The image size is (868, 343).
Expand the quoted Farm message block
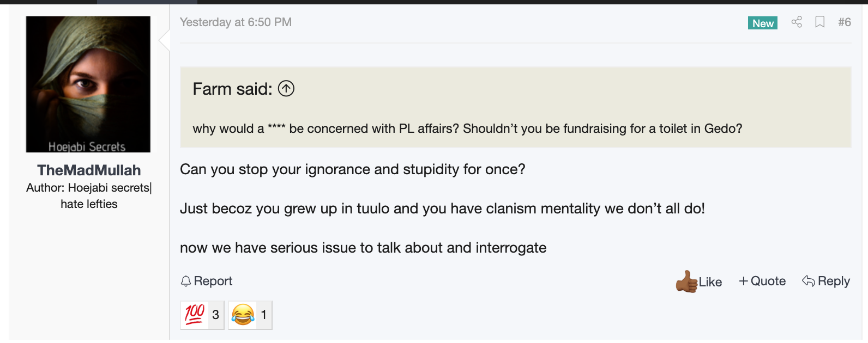[x=515, y=107]
